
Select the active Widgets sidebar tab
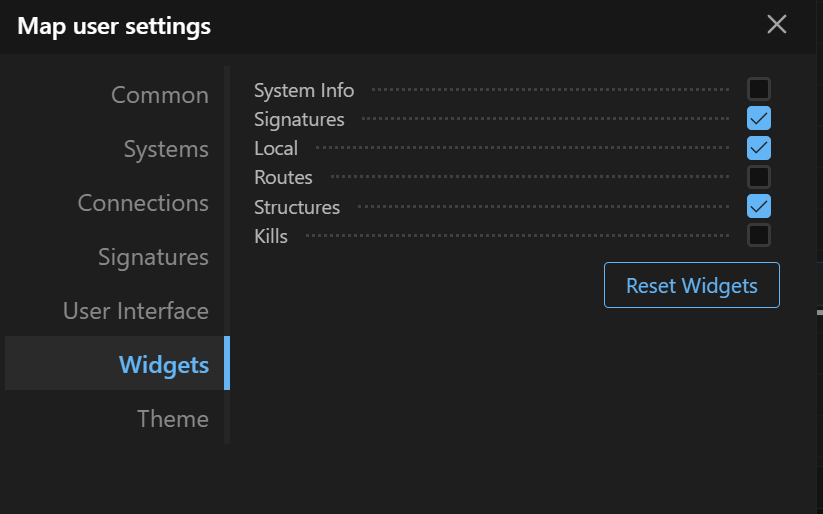coord(164,365)
